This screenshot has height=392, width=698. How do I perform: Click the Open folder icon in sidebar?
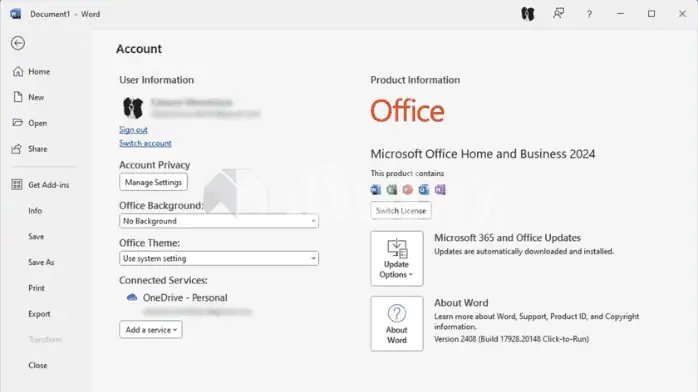tap(17, 122)
